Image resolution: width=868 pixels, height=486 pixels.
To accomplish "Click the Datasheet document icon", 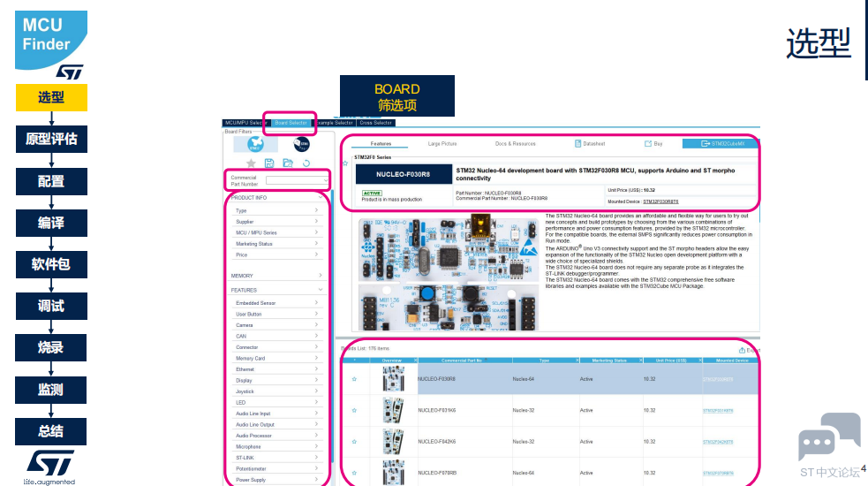I will [577, 143].
